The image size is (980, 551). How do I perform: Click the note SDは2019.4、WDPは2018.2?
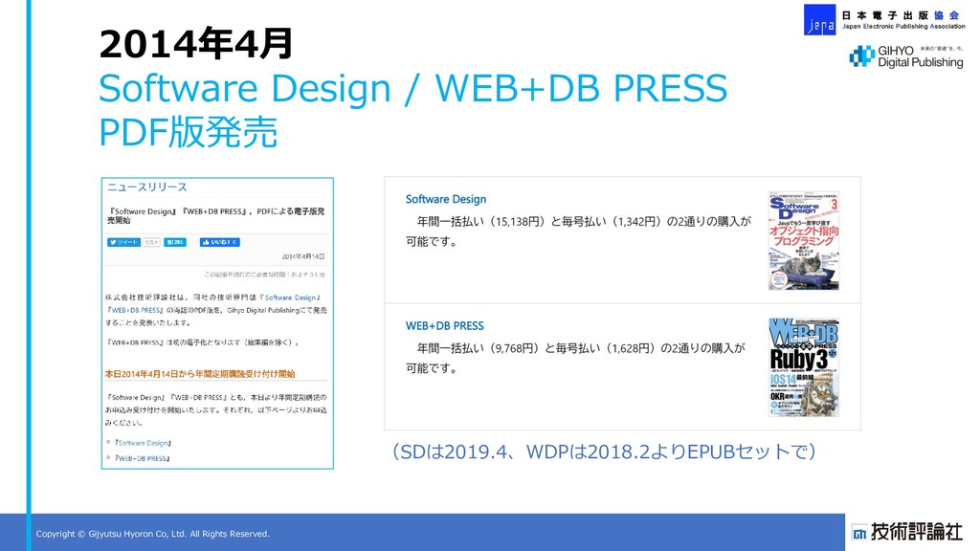coord(605,452)
